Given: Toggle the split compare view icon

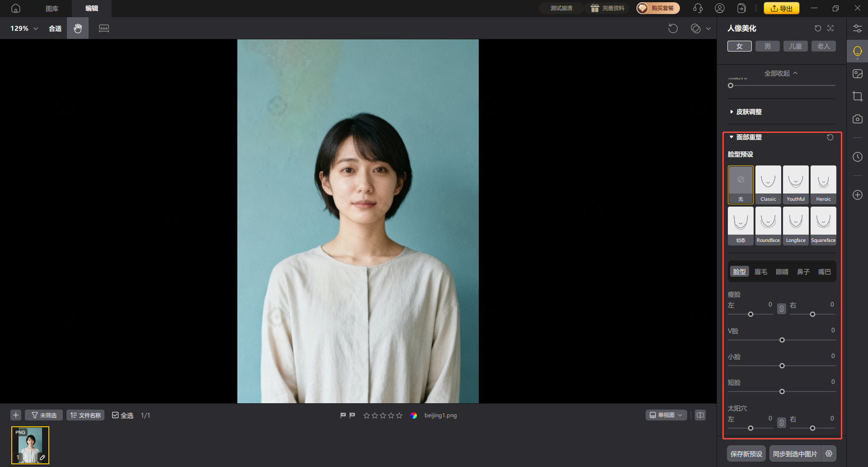Looking at the screenshot, I should pos(700,415).
